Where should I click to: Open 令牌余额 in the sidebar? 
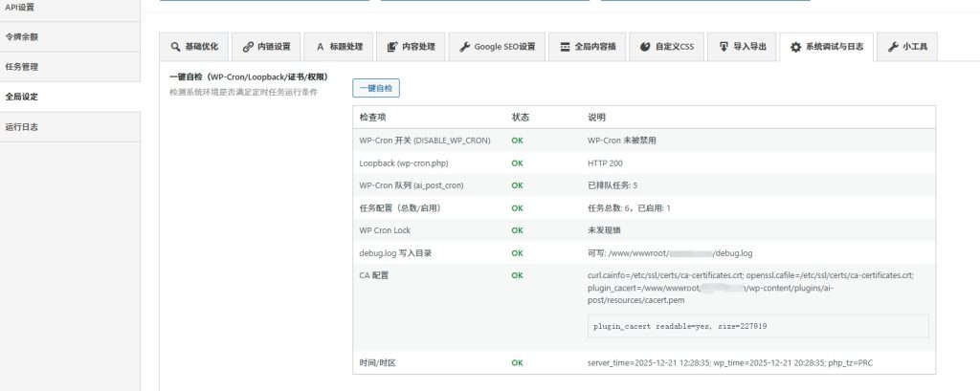coord(70,37)
